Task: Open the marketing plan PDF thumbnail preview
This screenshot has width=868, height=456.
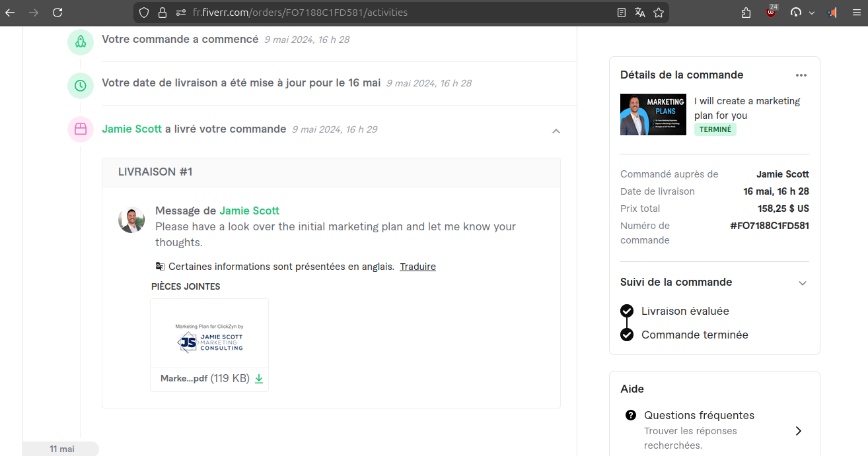Action: pos(209,333)
